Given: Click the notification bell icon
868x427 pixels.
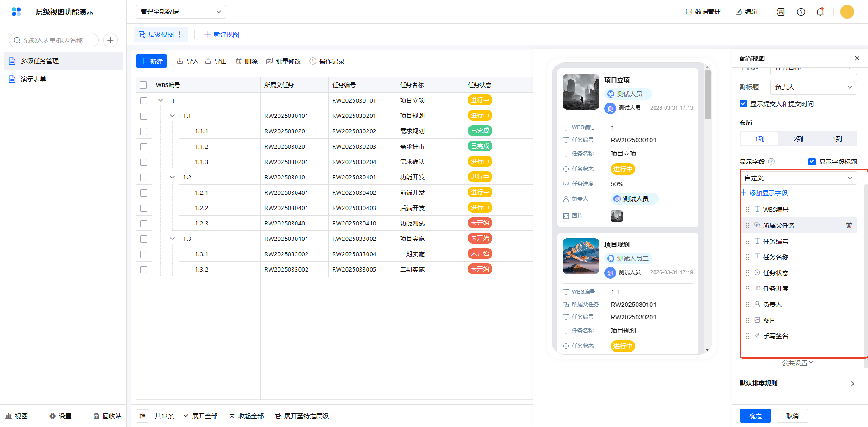Looking at the screenshot, I should tap(820, 12).
